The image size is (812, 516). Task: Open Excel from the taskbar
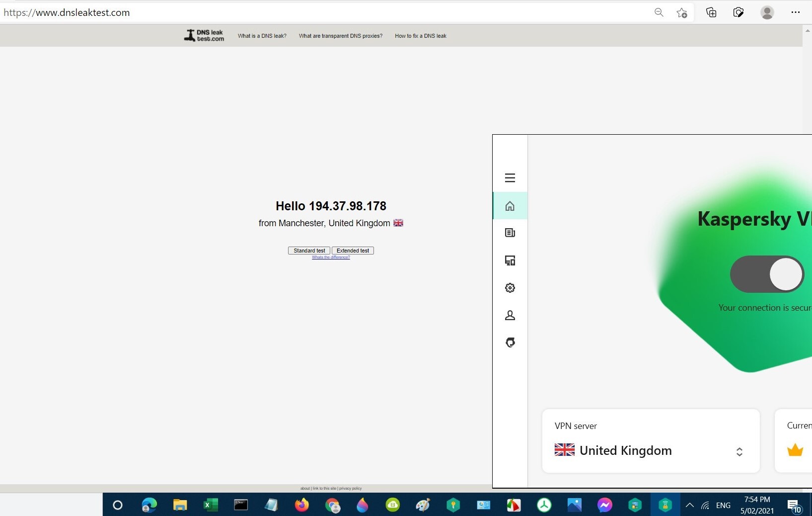point(211,505)
